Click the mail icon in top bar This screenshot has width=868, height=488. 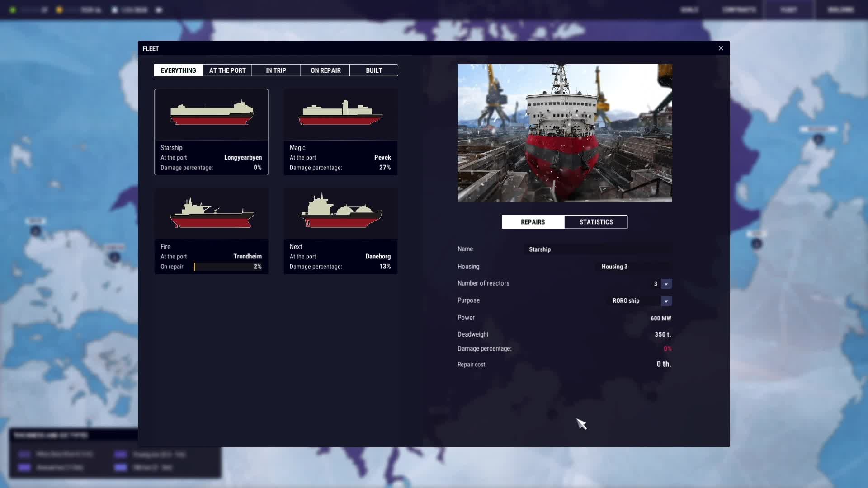coord(159,10)
